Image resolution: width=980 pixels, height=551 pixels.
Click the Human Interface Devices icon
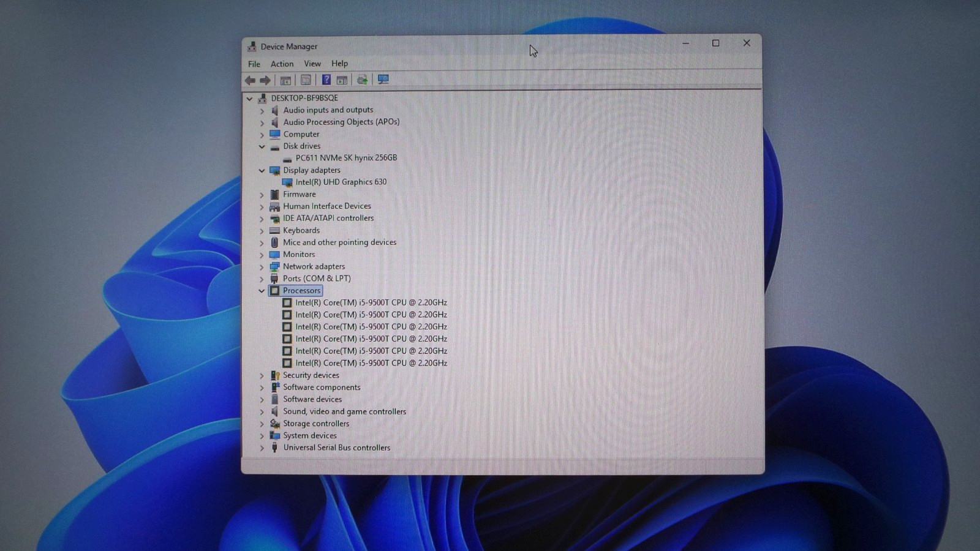click(x=274, y=206)
